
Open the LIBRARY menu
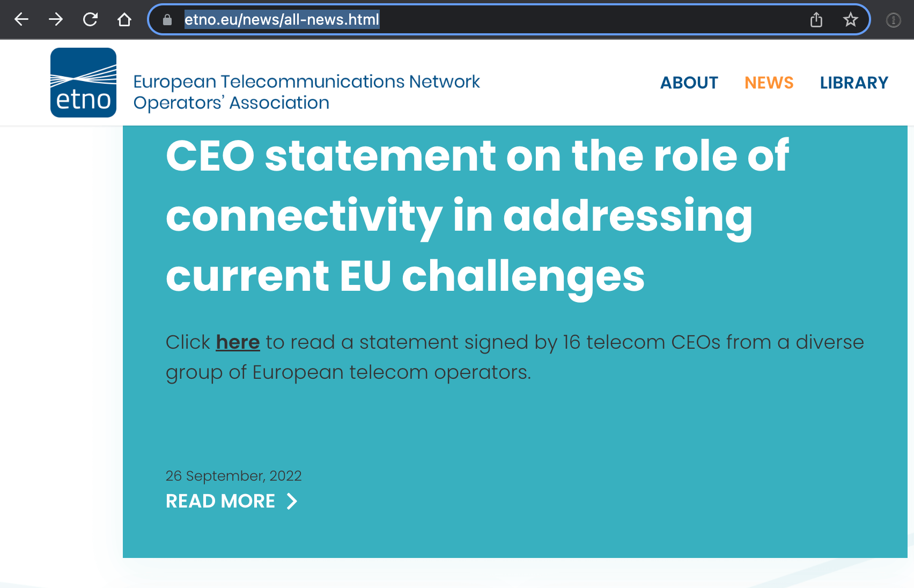click(854, 83)
